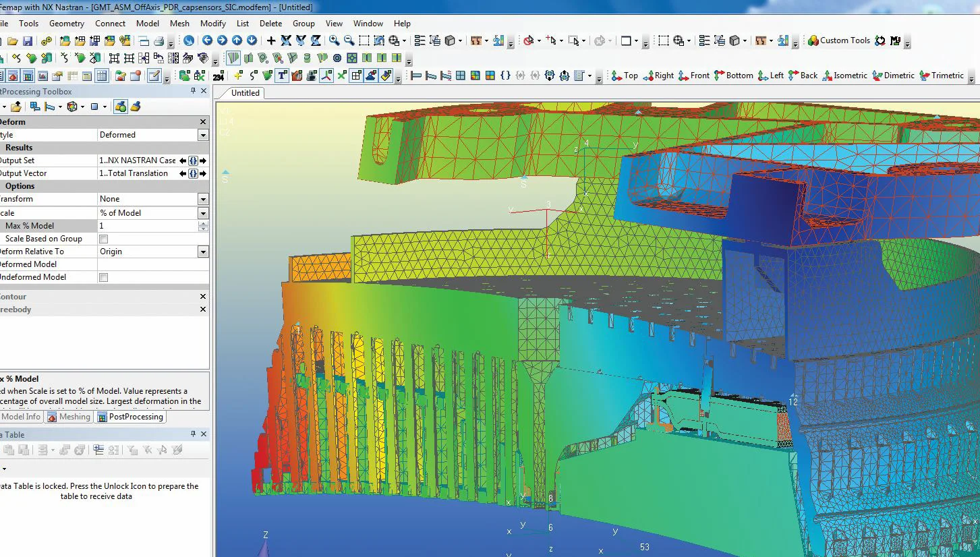980x557 pixels.
Task: Click previous arrow for Output Vector
Action: [x=182, y=173]
